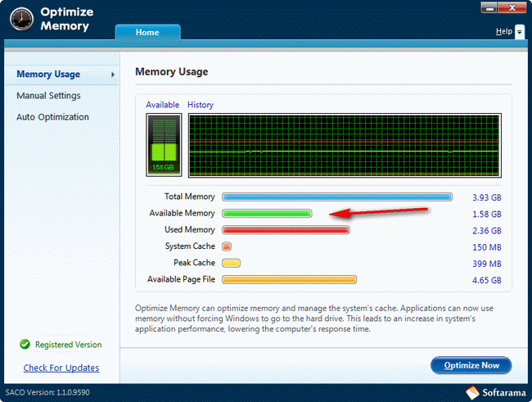Click the Total Memory label
This screenshot has width=532, height=402.
click(x=190, y=196)
